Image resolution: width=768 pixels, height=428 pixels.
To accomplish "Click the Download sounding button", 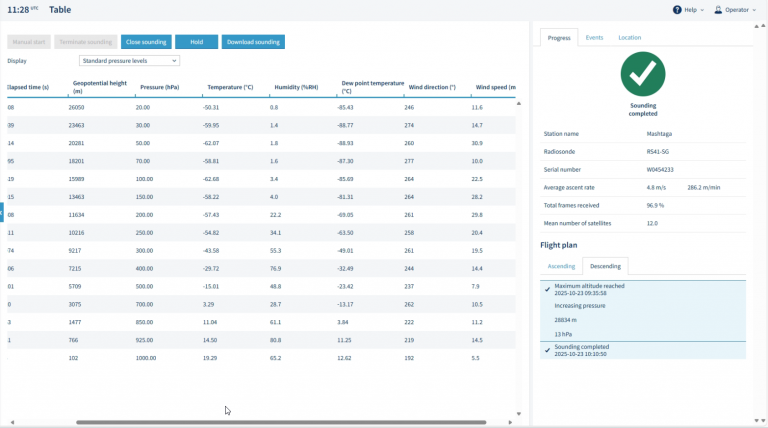I will 253,42.
